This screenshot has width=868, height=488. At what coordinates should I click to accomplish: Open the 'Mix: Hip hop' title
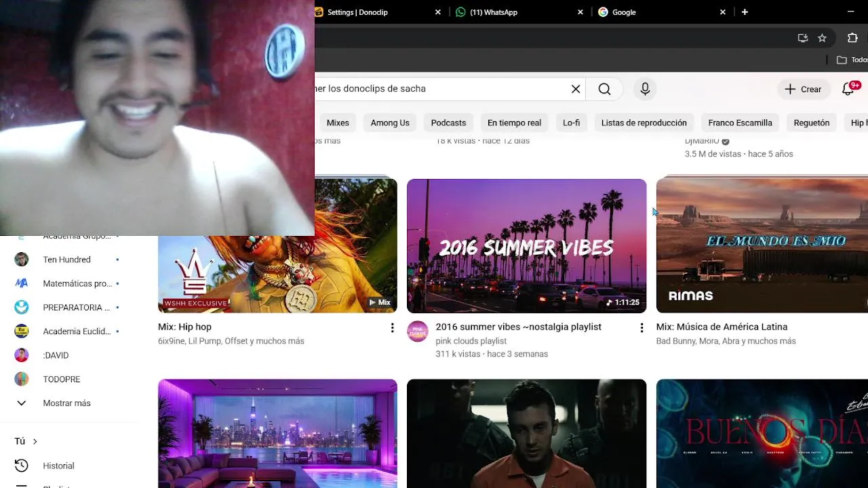tap(184, 327)
